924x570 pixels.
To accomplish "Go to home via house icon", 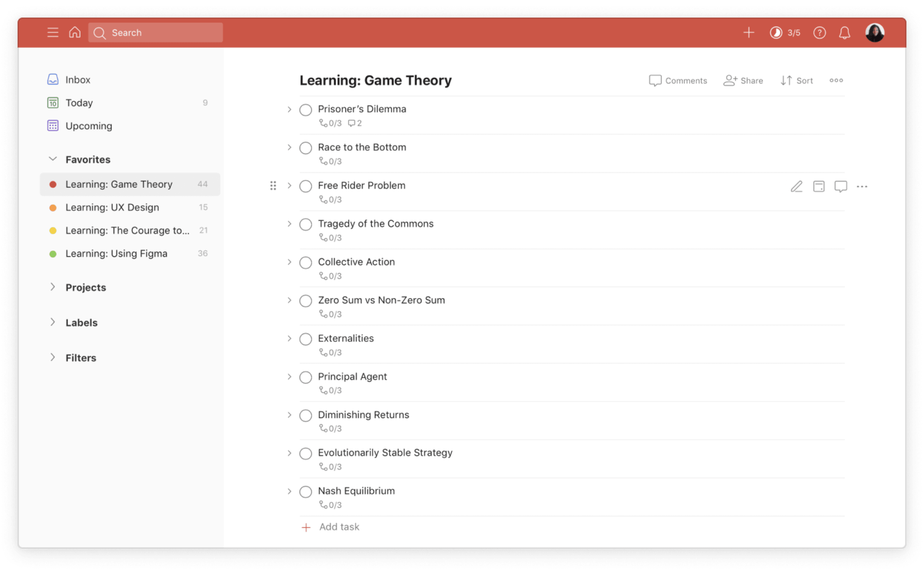I will 75,32.
